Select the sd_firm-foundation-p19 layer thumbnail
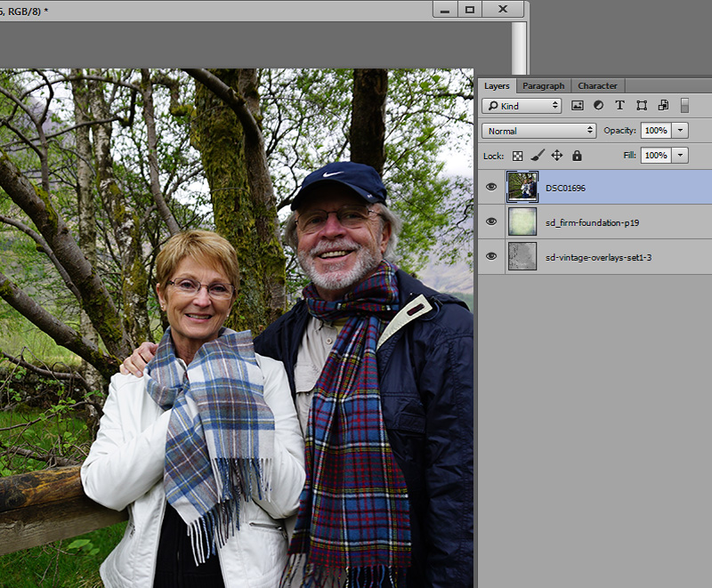This screenshot has width=712, height=588. (x=522, y=222)
